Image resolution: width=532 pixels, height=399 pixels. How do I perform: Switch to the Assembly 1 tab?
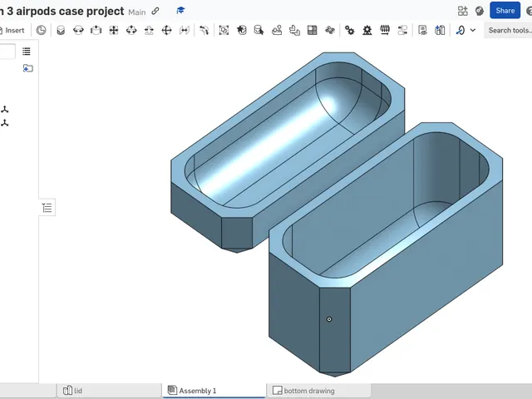click(214, 391)
